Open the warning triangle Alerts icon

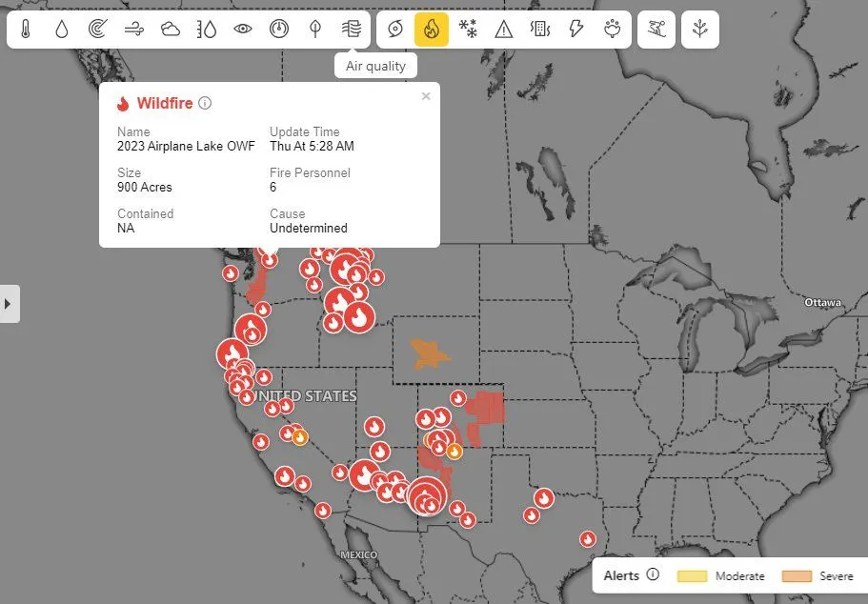pyautogui.click(x=504, y=29)
